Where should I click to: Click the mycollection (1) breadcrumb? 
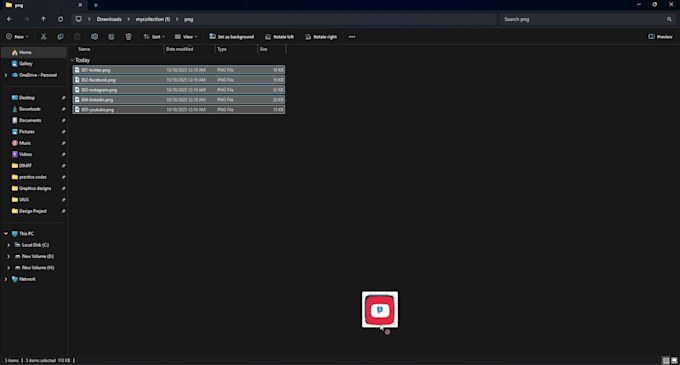click(153, 19)
